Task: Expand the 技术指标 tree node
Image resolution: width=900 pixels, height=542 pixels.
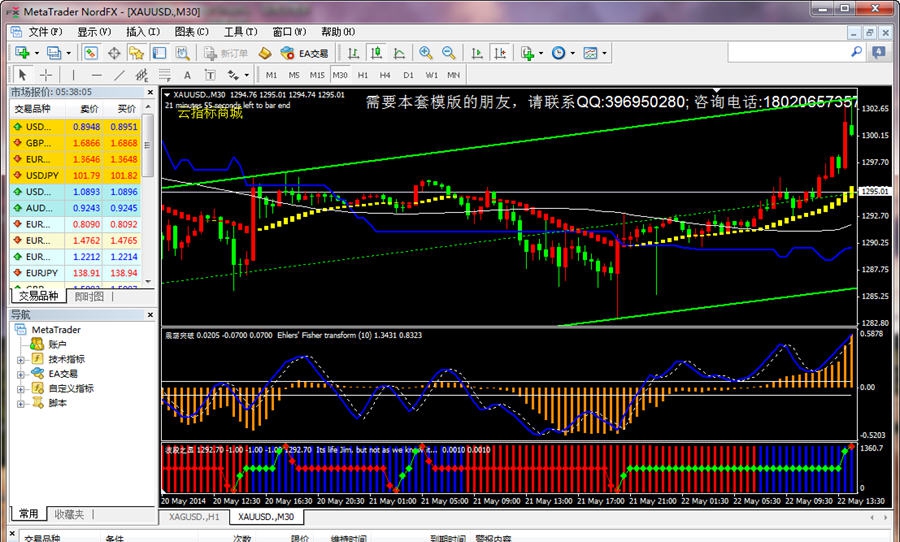Action: pyautogui.click(x=21, y=359)
